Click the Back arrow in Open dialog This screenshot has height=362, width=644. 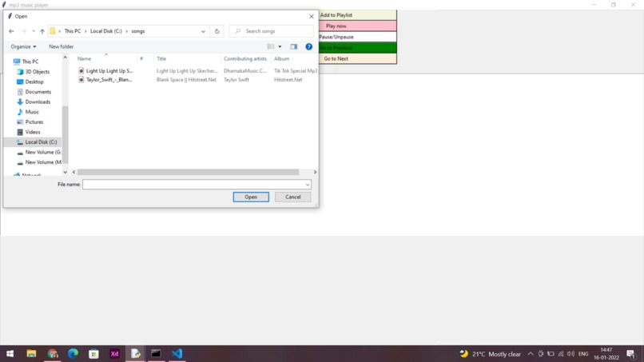tap(11, 31)
